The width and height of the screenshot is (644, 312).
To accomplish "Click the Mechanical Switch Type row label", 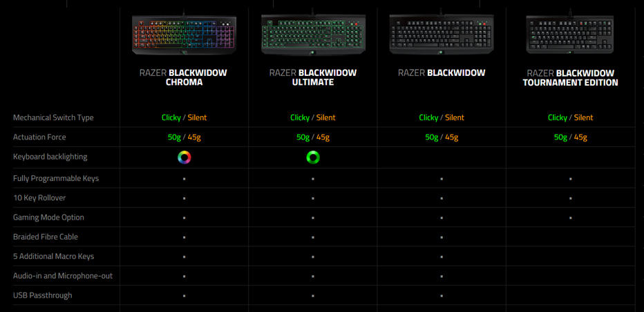I will [53, 118].
